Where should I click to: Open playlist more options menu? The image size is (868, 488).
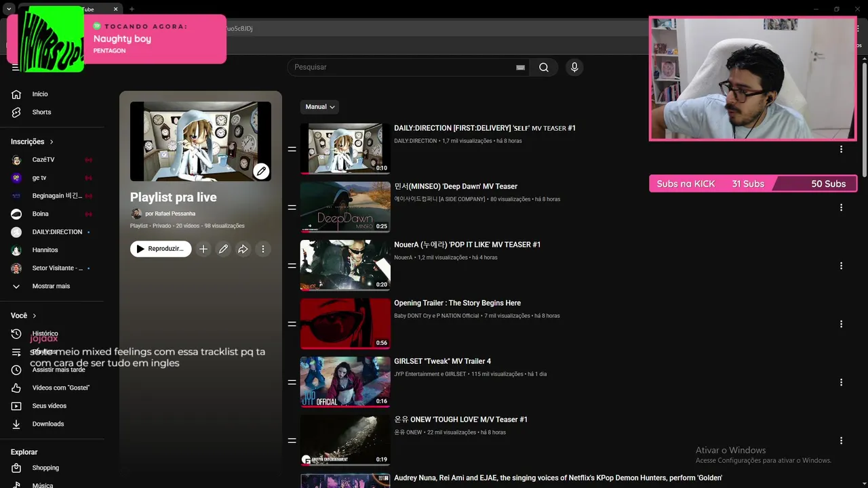pyautogui.click(x=263, y=249)
